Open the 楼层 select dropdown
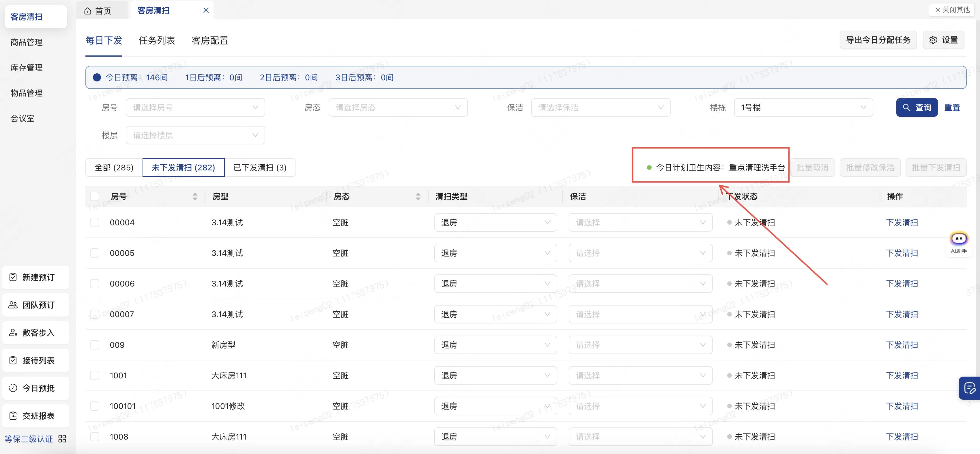 [195, 135]
